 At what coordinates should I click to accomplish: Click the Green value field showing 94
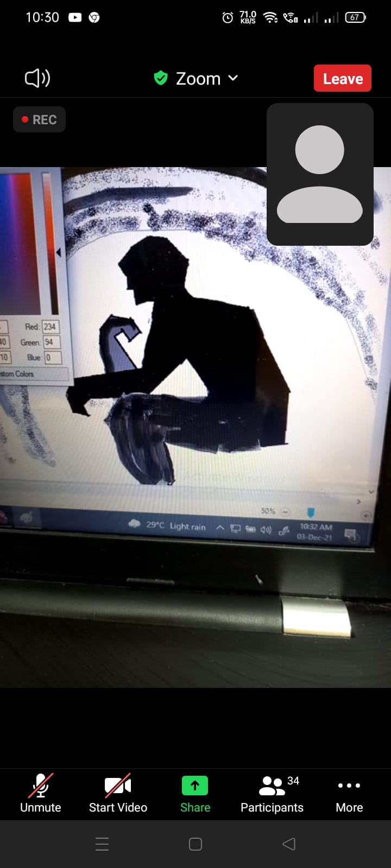51,342
